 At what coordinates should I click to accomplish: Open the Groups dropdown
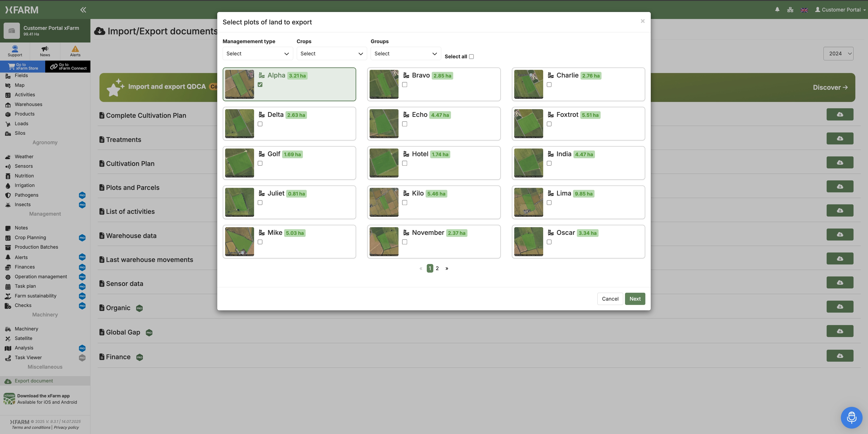click(406, 54)
